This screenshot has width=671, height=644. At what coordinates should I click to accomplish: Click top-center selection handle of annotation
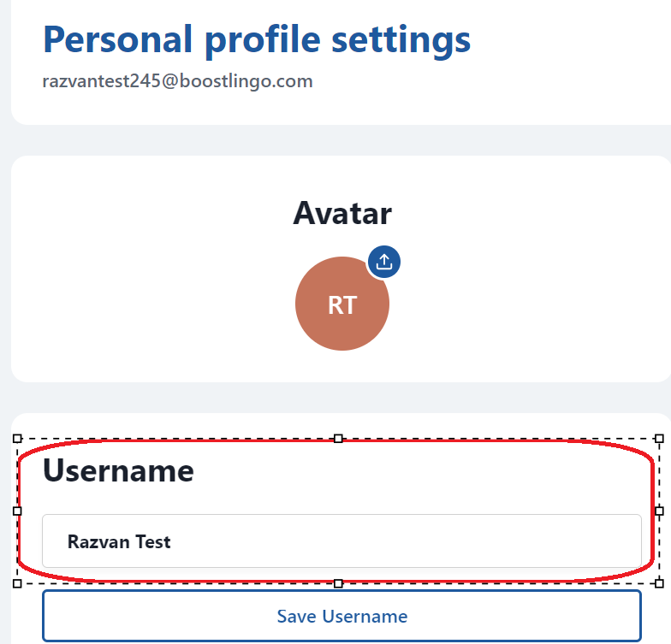(x=338, y=438)
